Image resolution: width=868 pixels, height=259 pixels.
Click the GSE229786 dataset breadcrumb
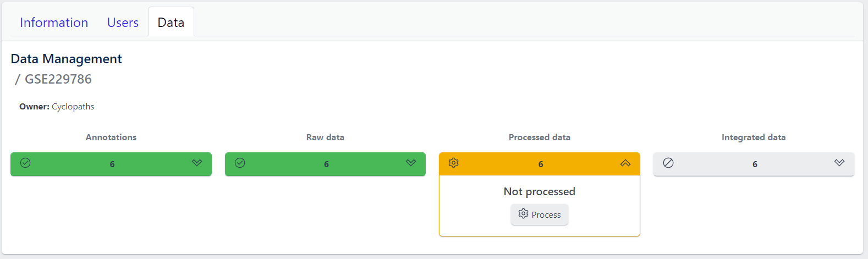58,79
